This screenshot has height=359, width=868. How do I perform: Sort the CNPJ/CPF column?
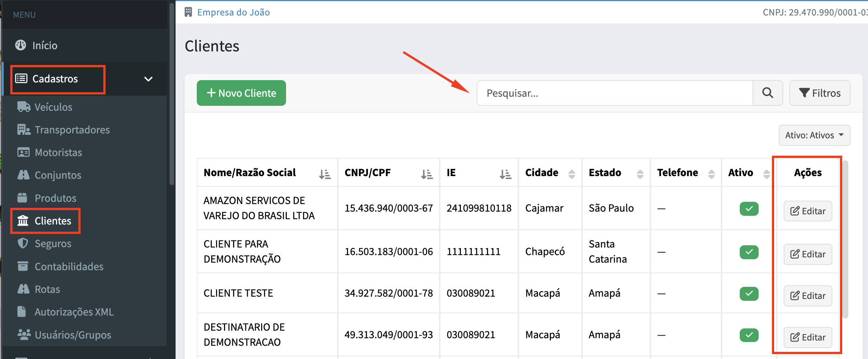427,174
